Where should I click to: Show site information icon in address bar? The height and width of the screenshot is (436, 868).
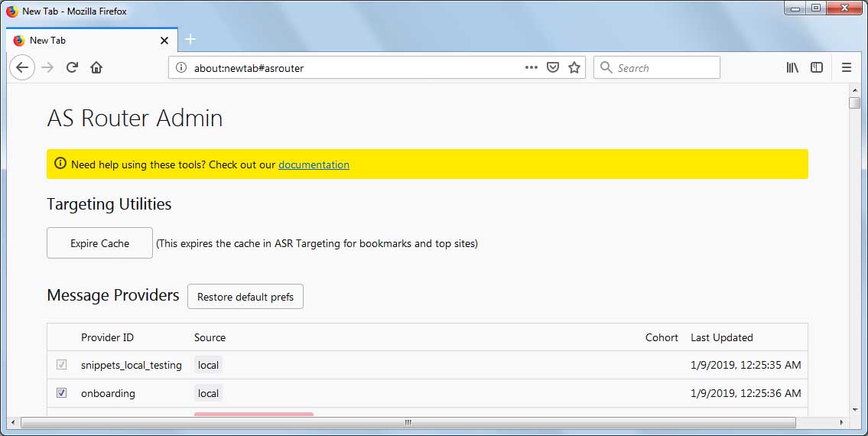(181, 67)
